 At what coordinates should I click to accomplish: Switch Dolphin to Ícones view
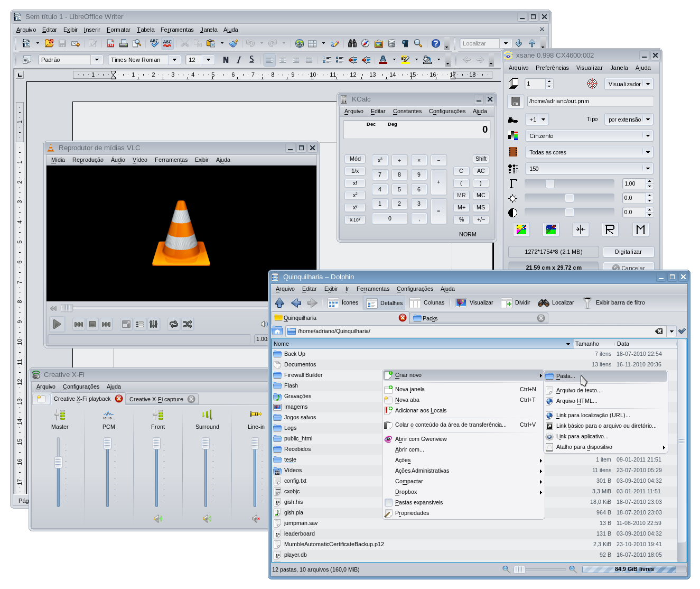pyautogui.click(x=343, y=303)
